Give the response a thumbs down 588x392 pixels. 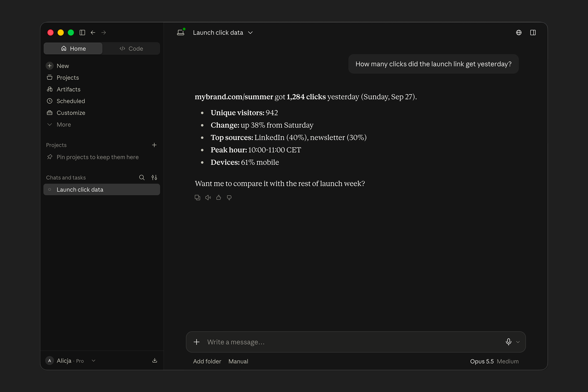point(229,197)
